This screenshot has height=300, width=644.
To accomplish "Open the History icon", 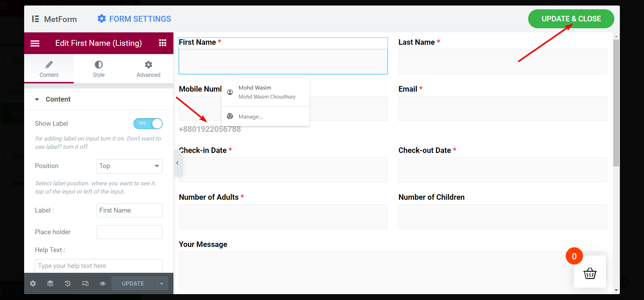I will click(x=68, y=283).
